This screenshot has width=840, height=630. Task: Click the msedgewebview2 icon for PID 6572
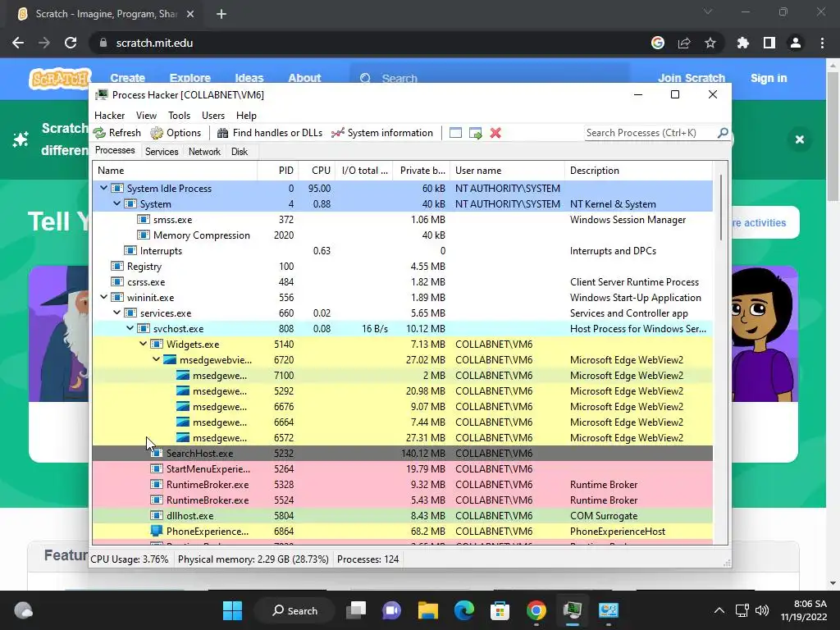coord(183,438)
